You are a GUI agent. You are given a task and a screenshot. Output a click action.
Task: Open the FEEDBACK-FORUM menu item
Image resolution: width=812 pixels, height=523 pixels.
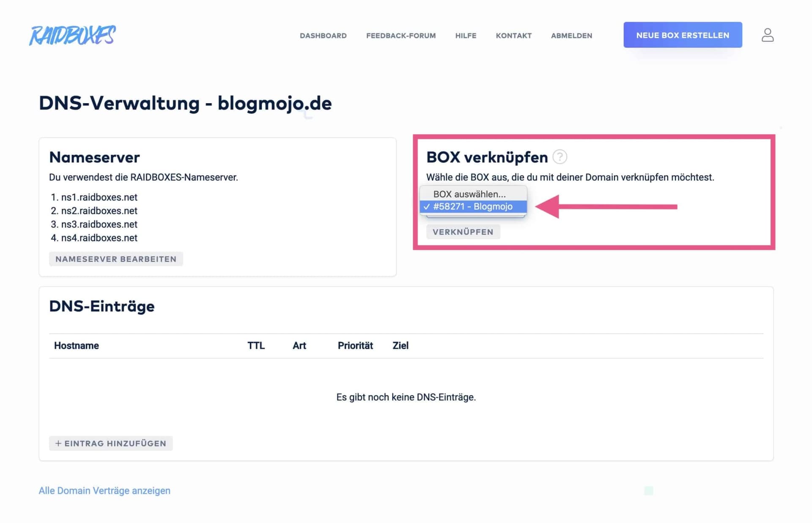pos(401,36)
